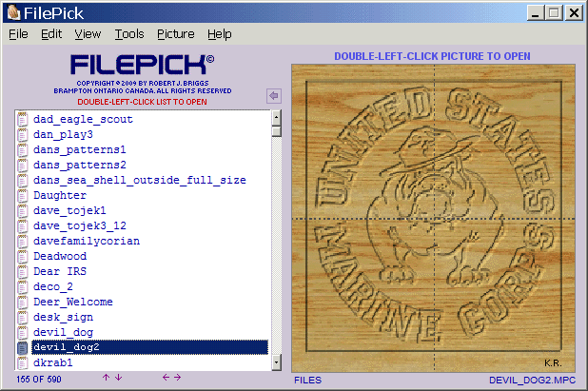Screen dimensions: 588x391
Task: Click the FilePick title bar app icon
Action: coord(13,12)
